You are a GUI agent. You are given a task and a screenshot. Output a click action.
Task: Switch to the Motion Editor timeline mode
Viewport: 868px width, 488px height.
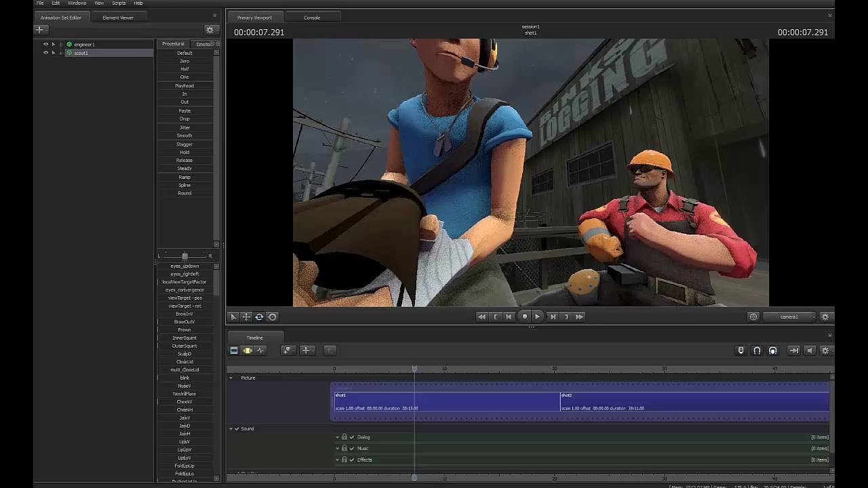click(x=248, y=350)
